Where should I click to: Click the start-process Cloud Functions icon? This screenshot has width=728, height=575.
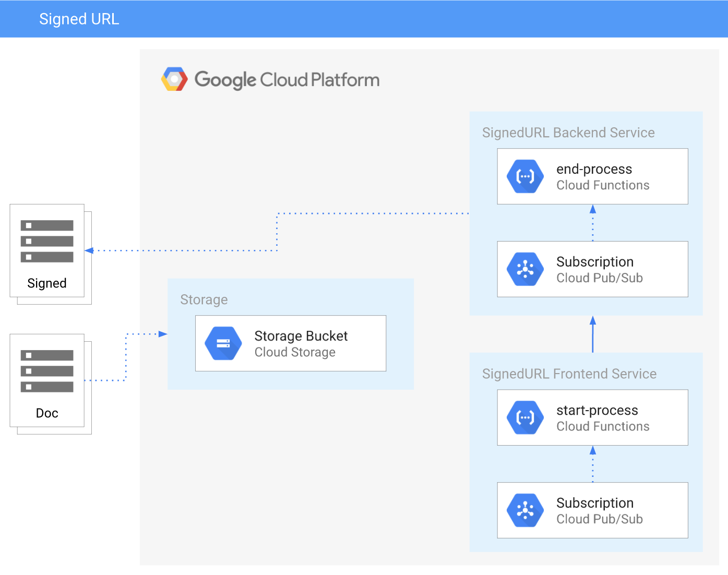(x=526, y=417)
